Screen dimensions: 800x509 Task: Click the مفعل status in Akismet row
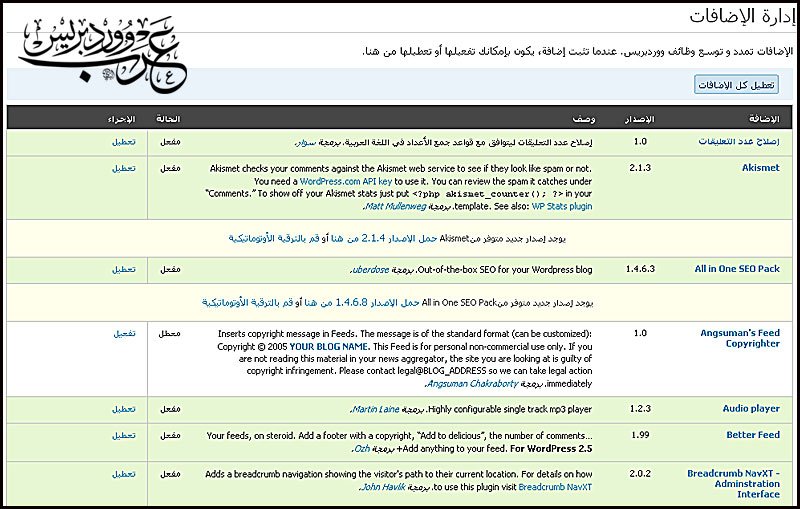(x=170, y=168)
